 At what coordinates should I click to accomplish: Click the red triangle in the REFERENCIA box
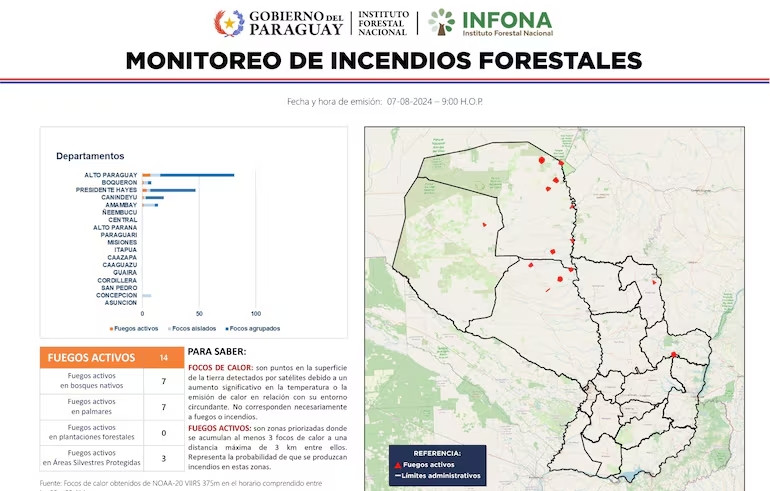point(398,465)
